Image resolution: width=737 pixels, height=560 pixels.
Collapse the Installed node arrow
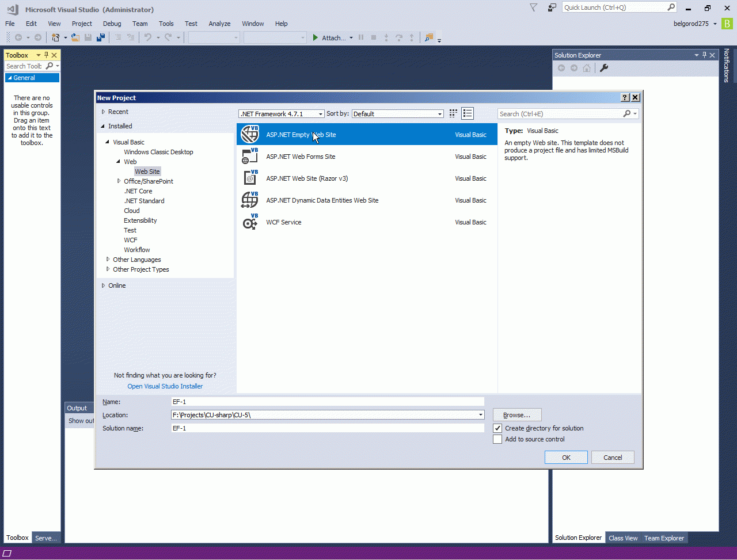pos(103,126)
